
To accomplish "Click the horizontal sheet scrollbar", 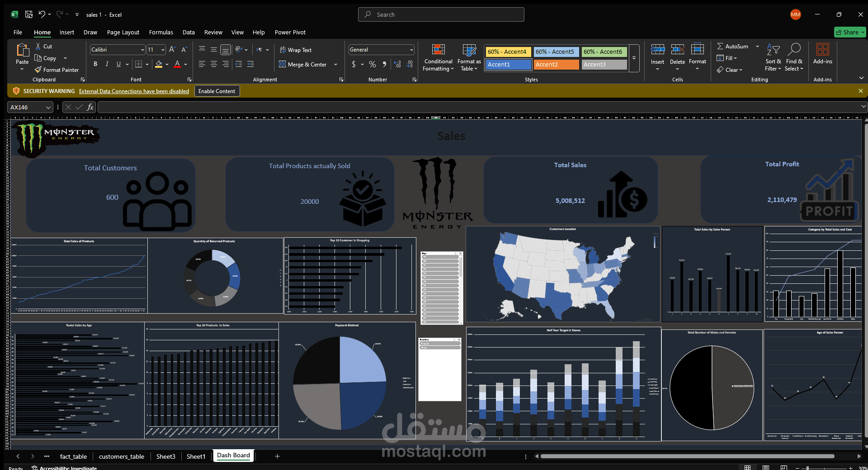I will 687,456.
